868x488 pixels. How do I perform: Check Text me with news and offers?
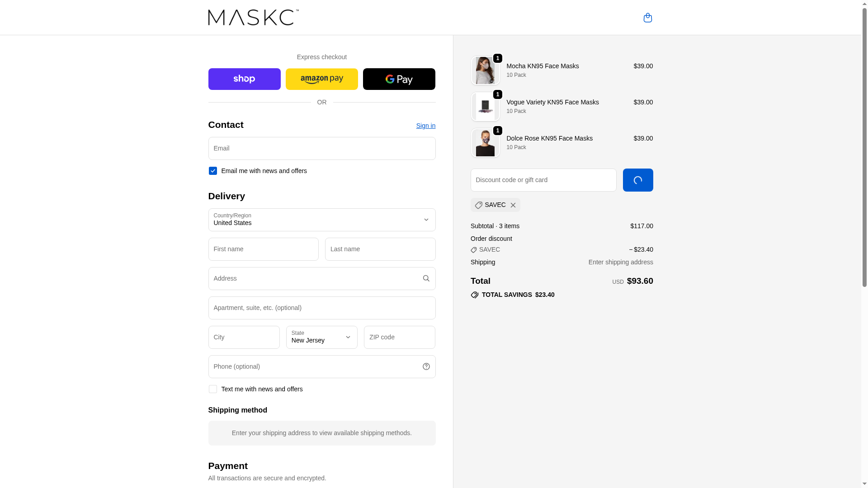pos(212,389)
